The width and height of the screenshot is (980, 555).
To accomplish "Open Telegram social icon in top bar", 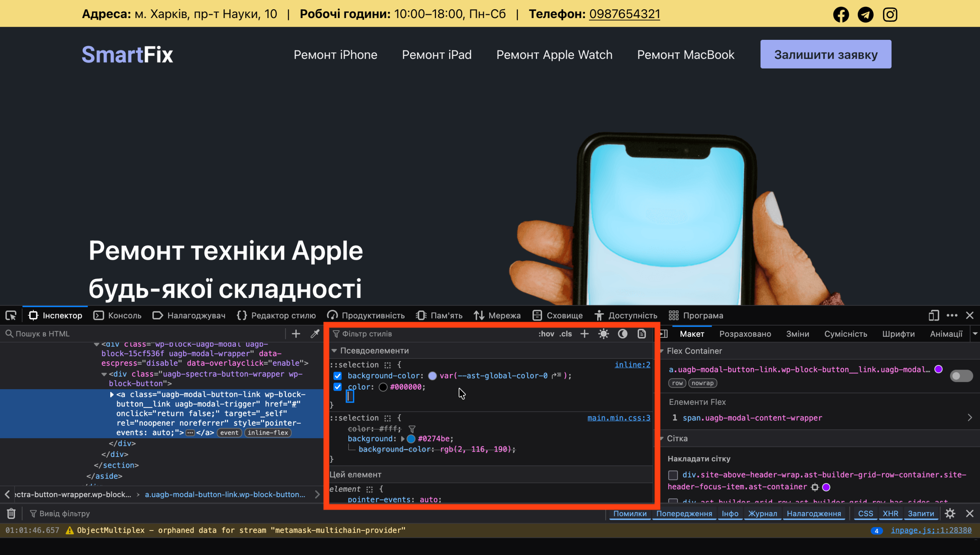I will (865, 15).
